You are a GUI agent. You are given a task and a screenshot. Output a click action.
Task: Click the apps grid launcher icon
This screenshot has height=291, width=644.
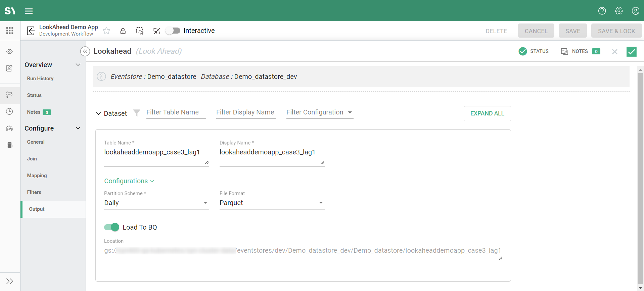10,31
